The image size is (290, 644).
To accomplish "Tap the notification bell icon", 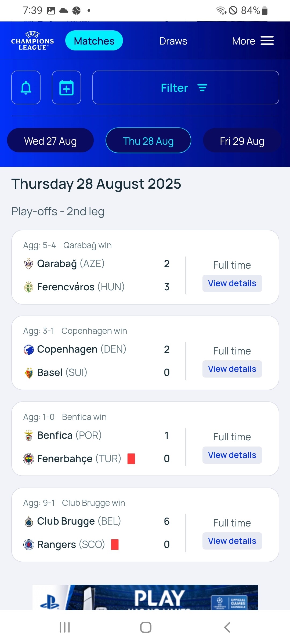I will (x=26, y=87).
